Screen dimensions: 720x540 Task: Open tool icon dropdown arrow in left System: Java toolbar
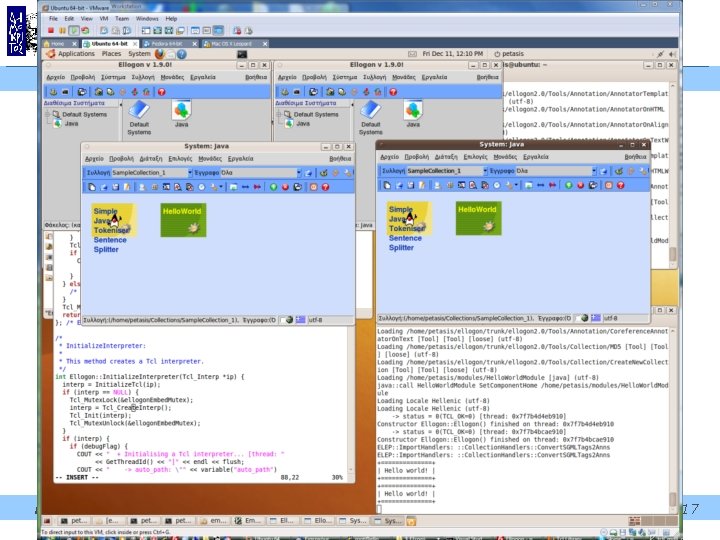[221, 187]
